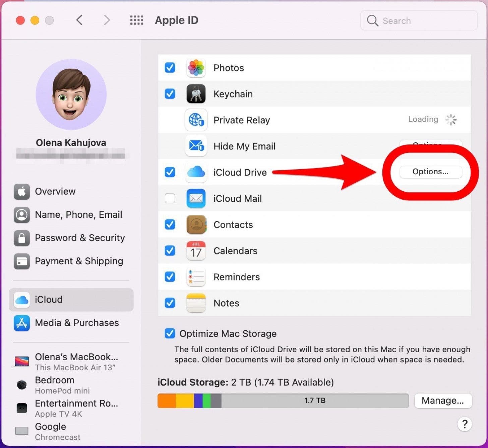Click the Calendars icon showing 17
The width and height of the screenshot is (488, 448).
click(196, 251)
